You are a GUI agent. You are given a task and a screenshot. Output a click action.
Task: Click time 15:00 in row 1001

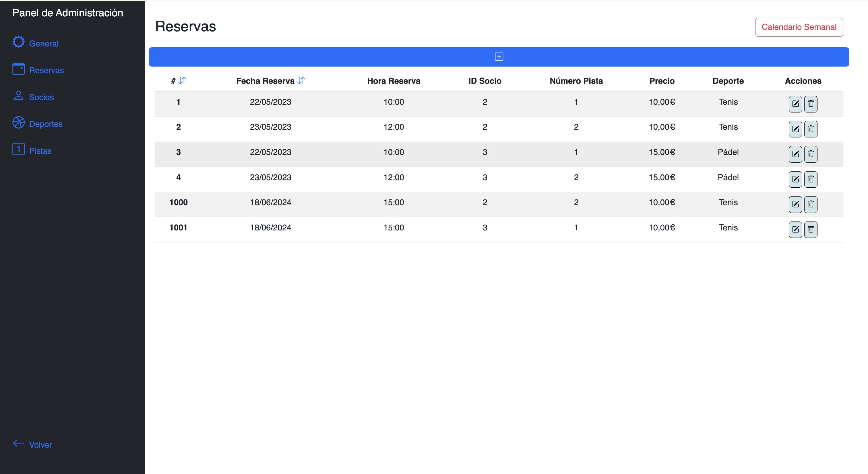(394, 228)
